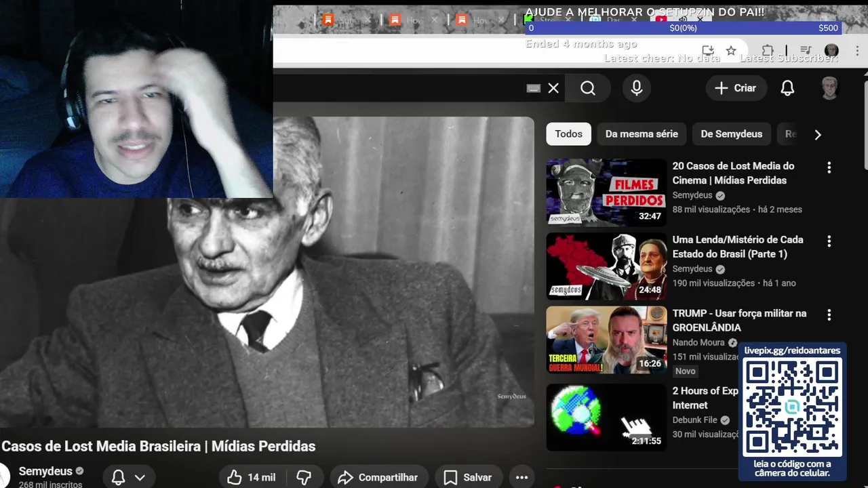Open the browser extensions puzzle icon
Screen dimensions: 868x488
pos(768,51)
